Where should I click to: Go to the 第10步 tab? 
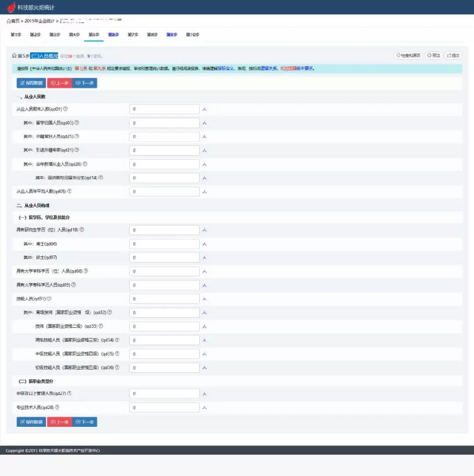coord(192,35)
